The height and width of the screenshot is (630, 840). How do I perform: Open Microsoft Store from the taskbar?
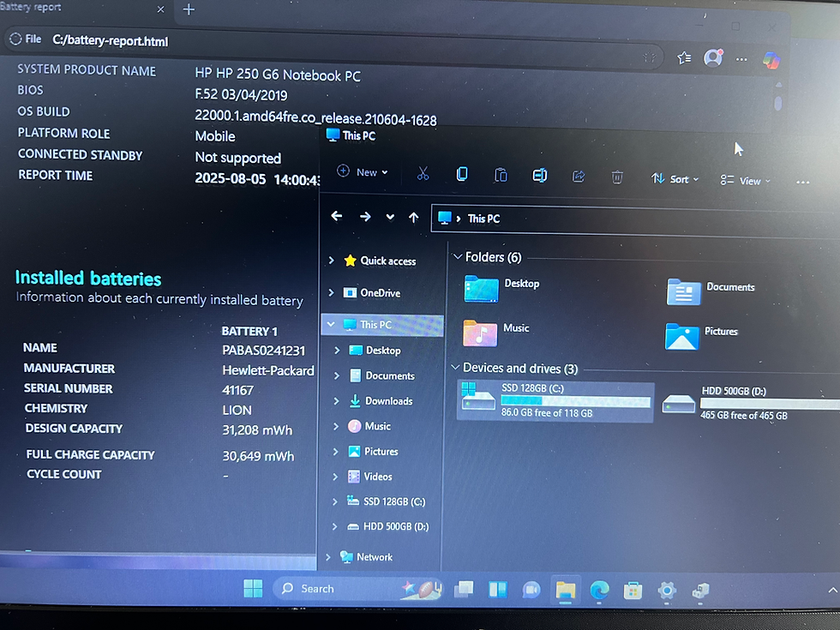633,591
